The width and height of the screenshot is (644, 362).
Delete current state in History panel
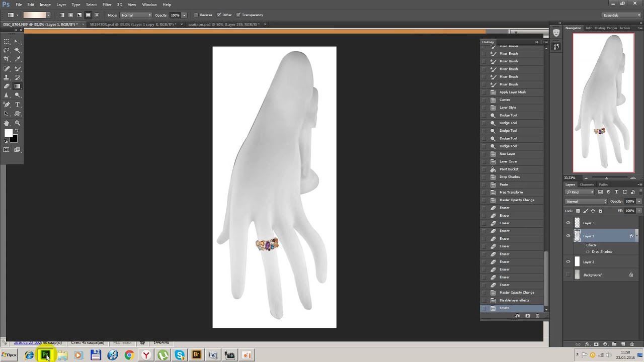tap(537, 316)
